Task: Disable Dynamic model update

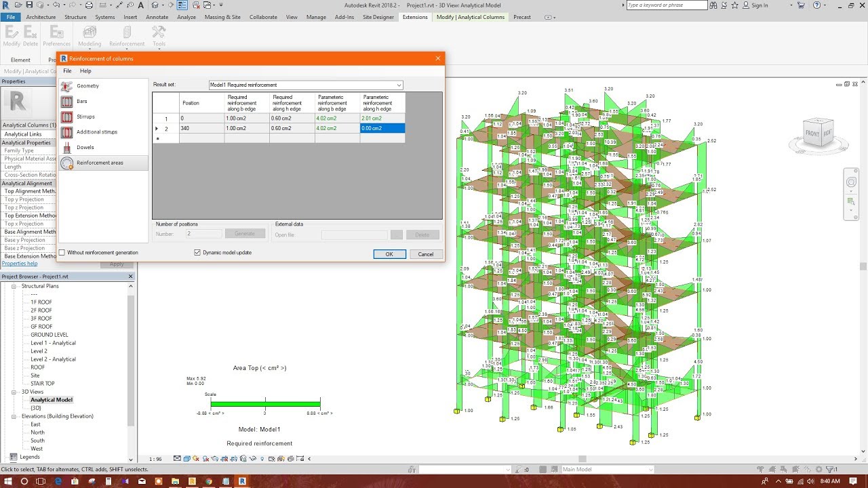Action: [x=199, y=251]
